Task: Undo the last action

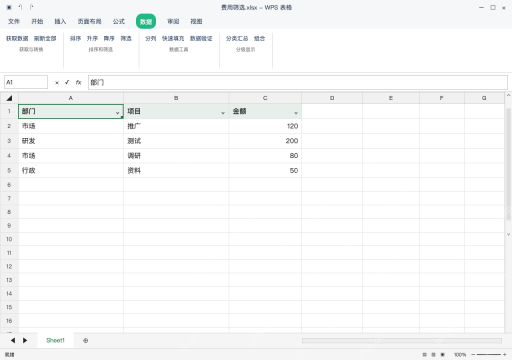Action: (x=20, y=7)
